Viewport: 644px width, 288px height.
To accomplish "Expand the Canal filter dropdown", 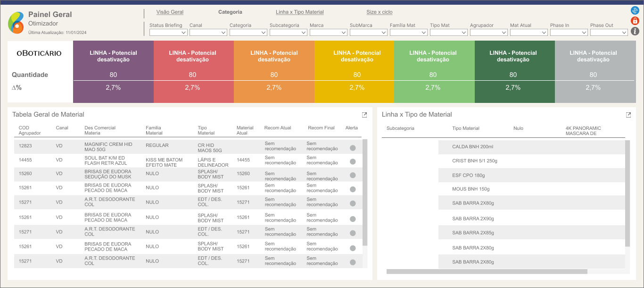I will (208, 33).
